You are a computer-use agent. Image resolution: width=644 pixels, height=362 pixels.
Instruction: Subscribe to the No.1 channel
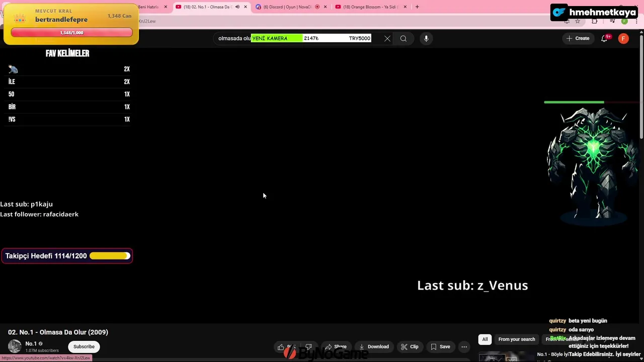tap(84, 346)
